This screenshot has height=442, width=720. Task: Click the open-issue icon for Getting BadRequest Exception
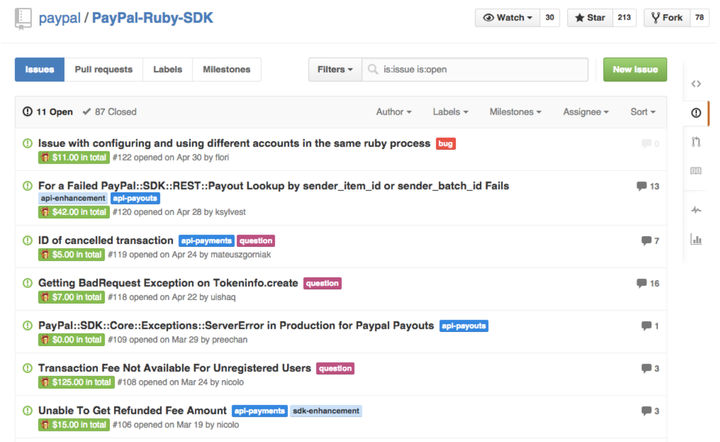tap(28, 283)
